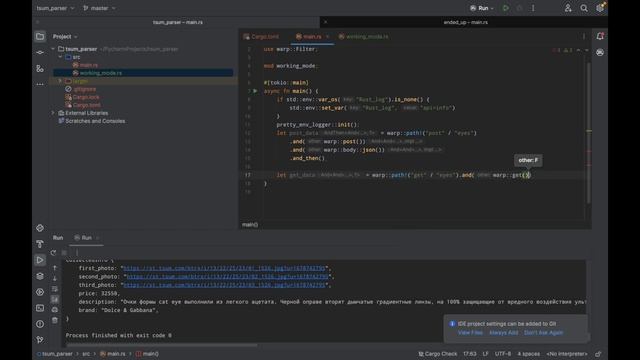Screen dimensions: 640x360
Task: Click run gutter icon beside fn main
Action: pyautogui.click(x=255, y=91)
